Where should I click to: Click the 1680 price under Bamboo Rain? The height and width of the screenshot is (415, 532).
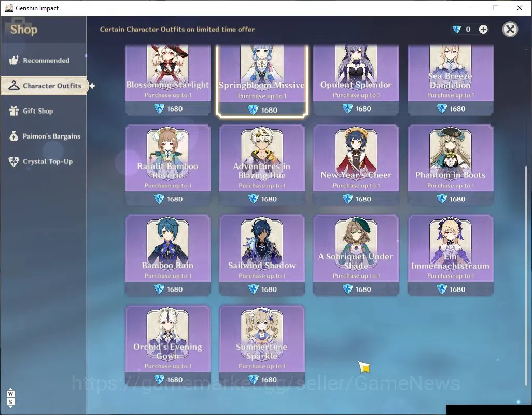click(x=169, y=289)
